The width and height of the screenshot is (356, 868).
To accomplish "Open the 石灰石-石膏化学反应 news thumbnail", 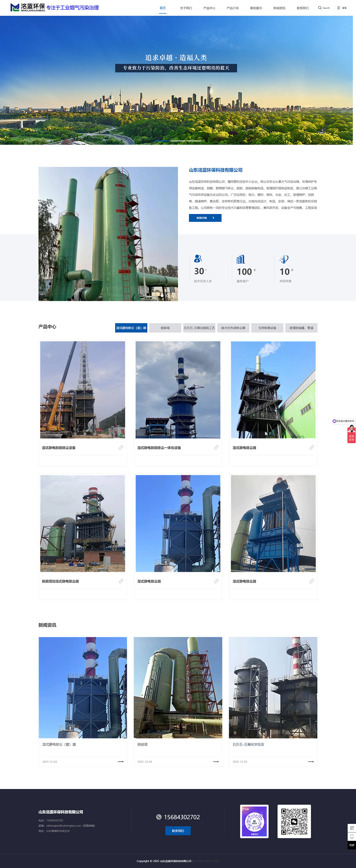I will (273, 687).
